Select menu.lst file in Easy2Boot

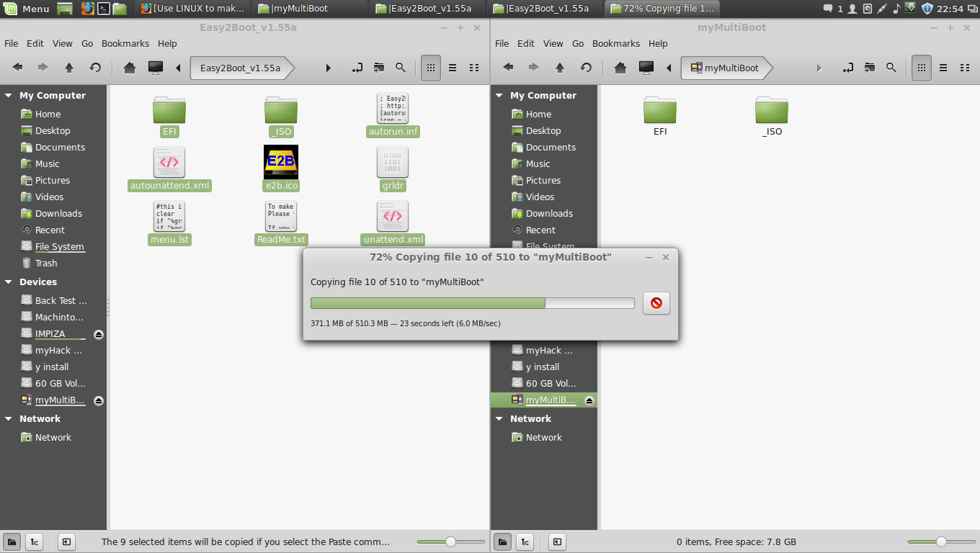tap(170, 223)
